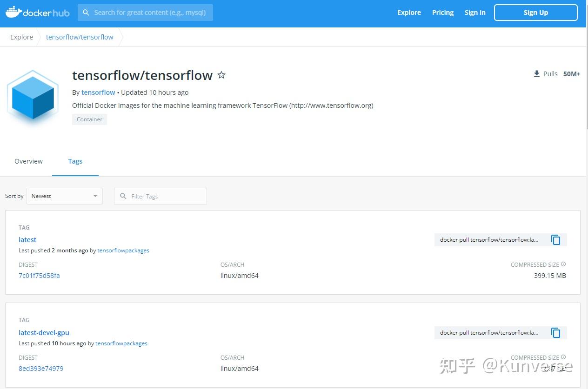Copy the docker pull command for latest tag
Viewport: 588px width, 389px height.
pyautogui.click(x=555, y=239)
